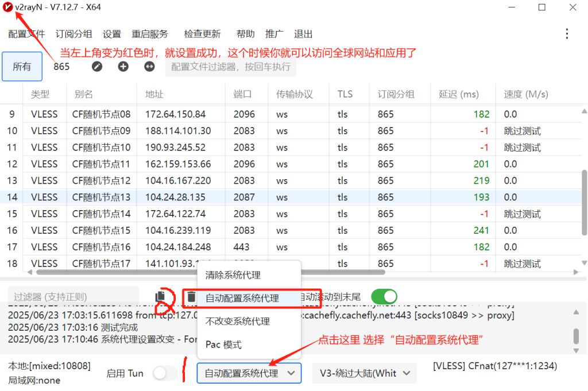
Task: Click the round auto column width icon
Action: [x=149, y=67]
